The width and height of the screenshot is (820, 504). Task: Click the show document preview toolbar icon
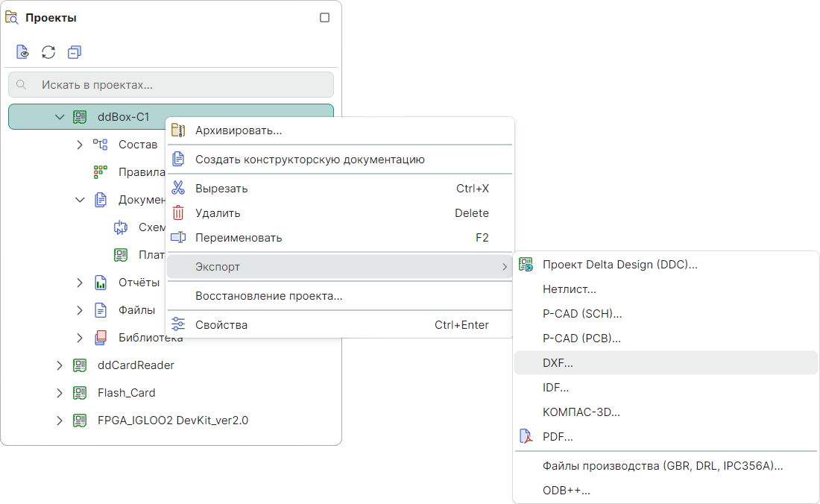pyautogui.click(x=22, y=52)
